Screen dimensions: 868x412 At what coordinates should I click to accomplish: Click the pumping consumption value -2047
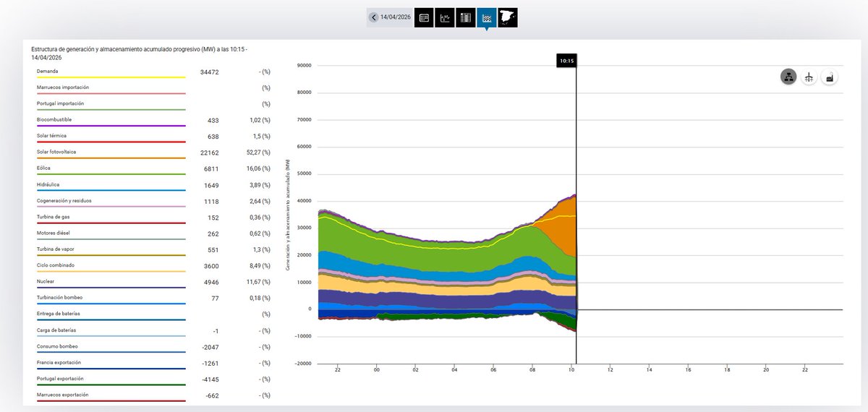pyautogui.click(x=210, y=347)
